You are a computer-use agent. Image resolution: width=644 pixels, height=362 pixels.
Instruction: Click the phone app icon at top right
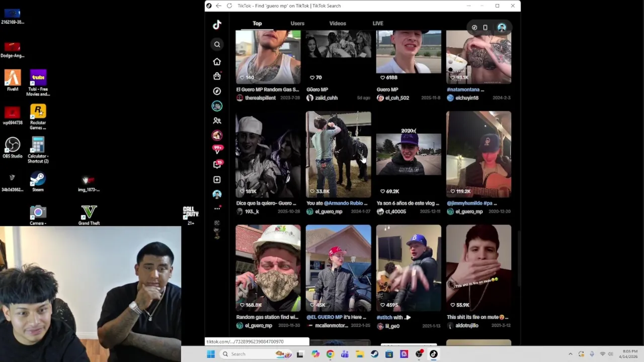tap(485, 28)
